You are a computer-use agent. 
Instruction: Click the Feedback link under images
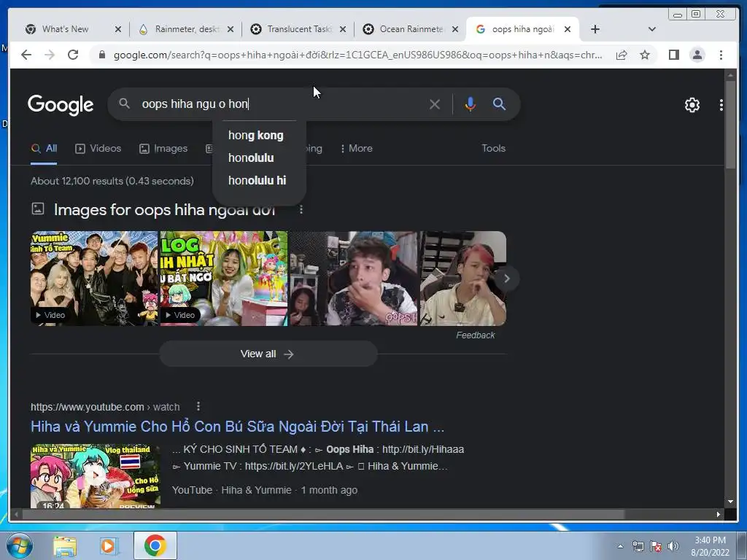(x=475, y=335)
